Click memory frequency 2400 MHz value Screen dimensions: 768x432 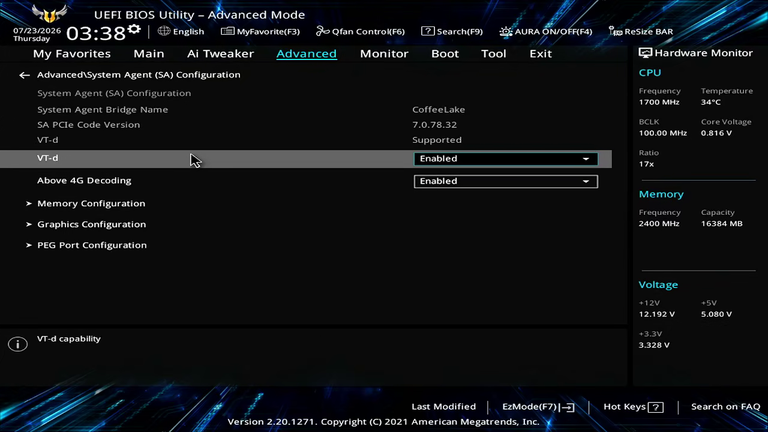coord(659,223)
